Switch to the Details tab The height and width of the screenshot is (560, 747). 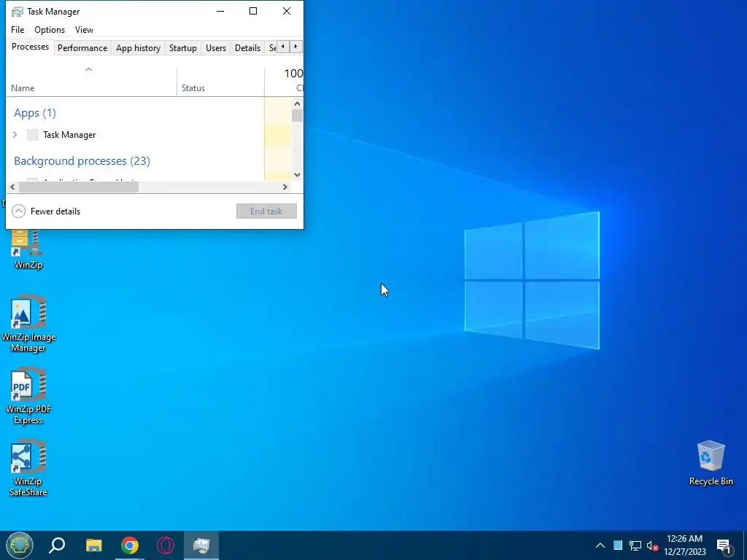tap(248, 47)
